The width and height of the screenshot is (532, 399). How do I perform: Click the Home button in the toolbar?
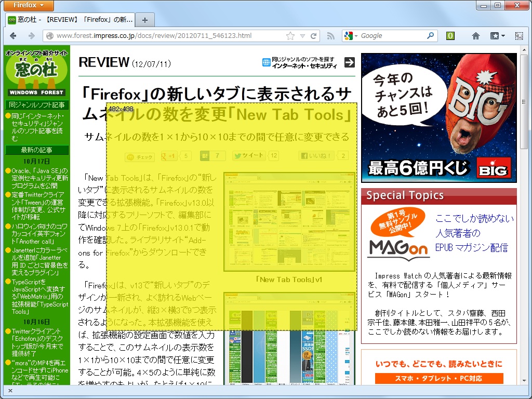[475, 36]
